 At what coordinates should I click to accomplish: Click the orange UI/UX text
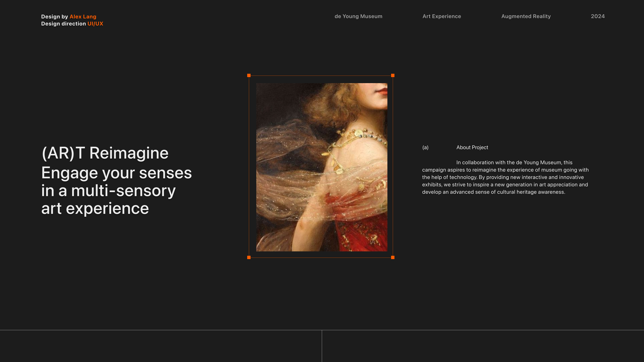click(x=95, y=24)
